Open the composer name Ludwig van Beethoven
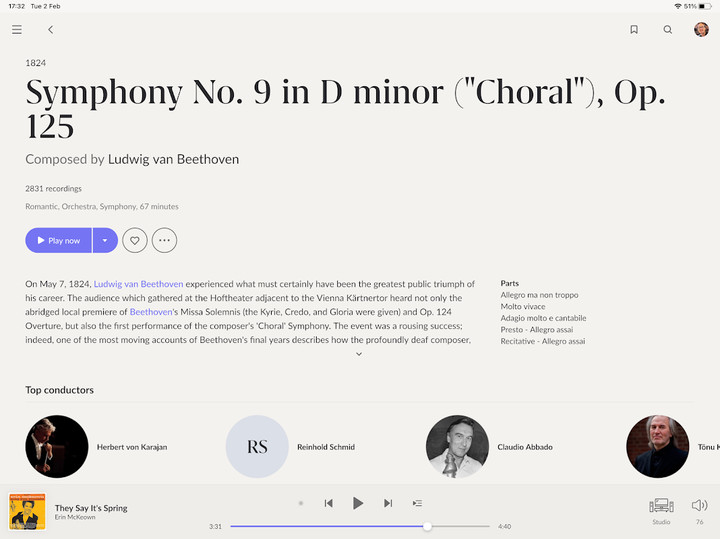The image size is (720, 539). (173, 159)
